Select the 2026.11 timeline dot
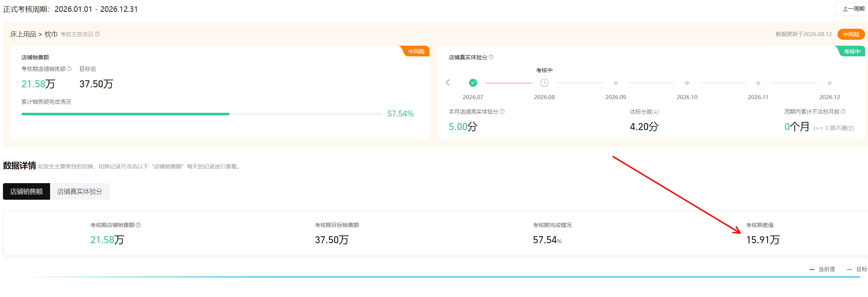868x297 pixels. pos(758,83)
